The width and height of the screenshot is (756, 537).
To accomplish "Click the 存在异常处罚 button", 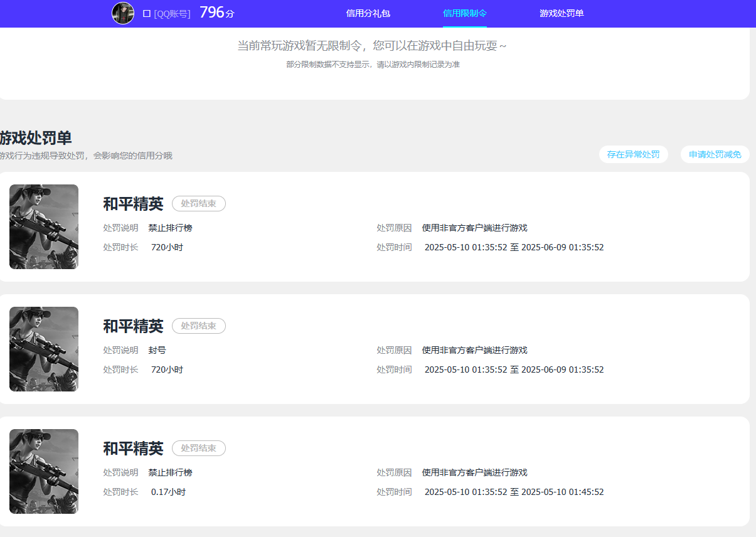I will tap(634, 154).
